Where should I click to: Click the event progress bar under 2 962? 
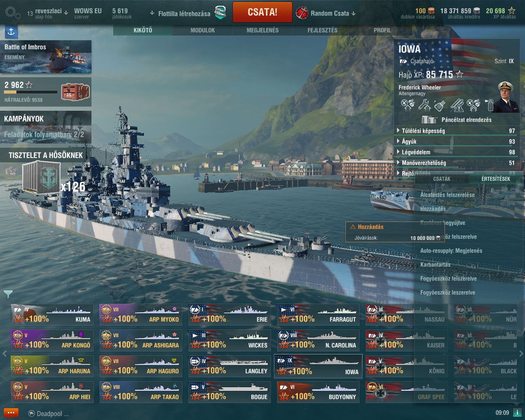click(31, 92)
